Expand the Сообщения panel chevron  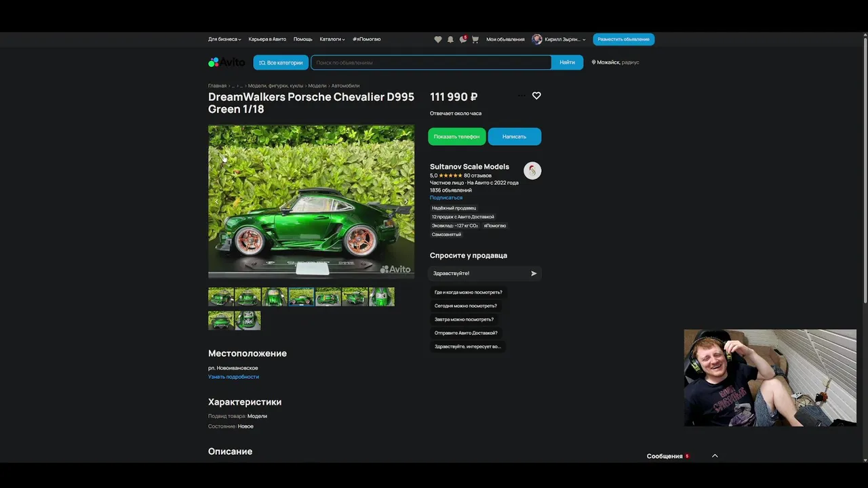point(715,456)
